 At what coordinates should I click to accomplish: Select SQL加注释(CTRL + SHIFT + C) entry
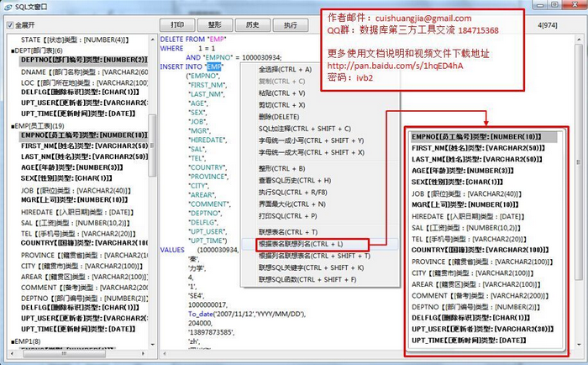[x=304, y=129]
